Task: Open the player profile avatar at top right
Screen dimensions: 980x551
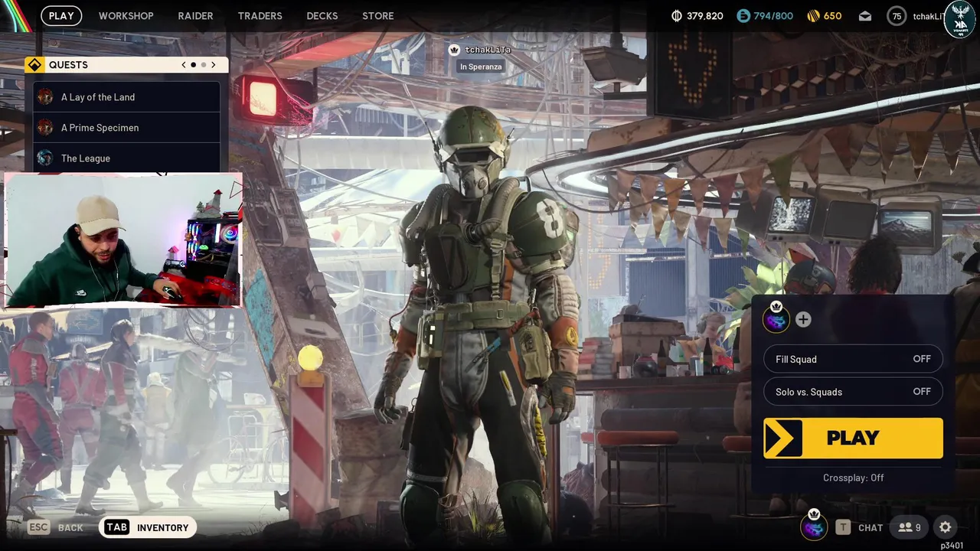Action: click(959, 19)
